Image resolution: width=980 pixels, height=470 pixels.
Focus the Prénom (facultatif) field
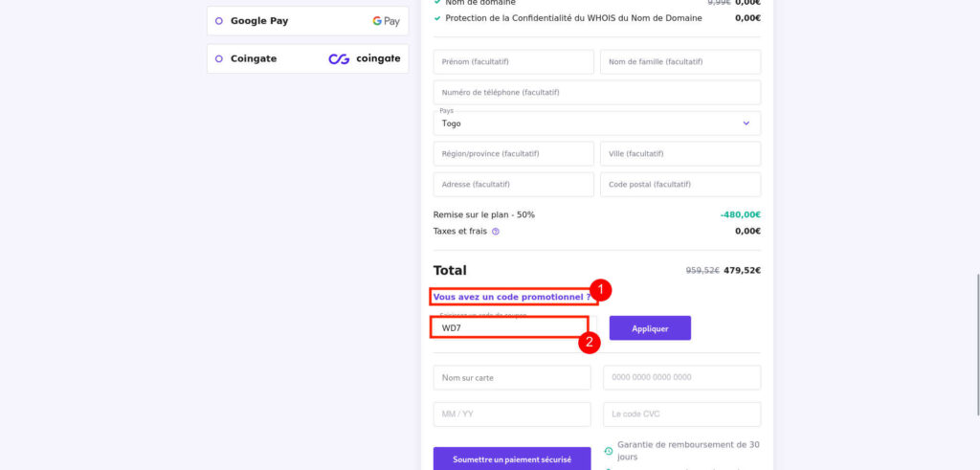coord(513,62)
